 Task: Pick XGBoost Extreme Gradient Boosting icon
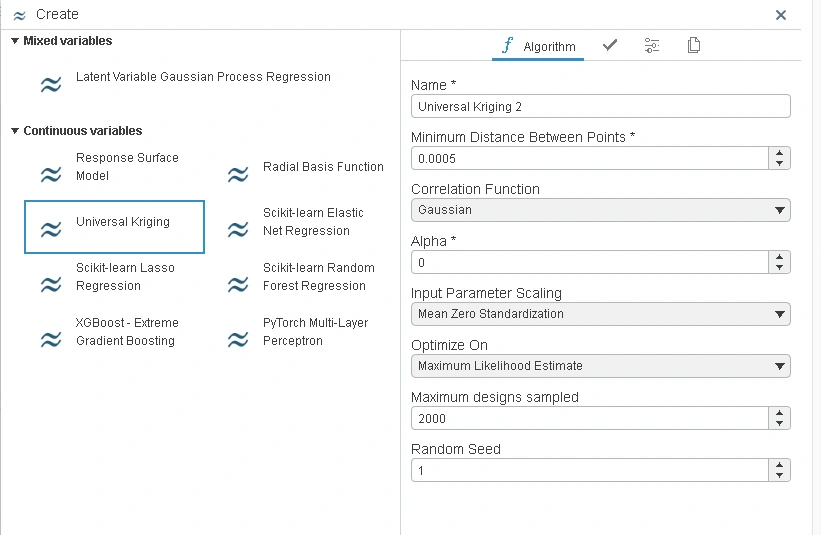click(50, 341)
